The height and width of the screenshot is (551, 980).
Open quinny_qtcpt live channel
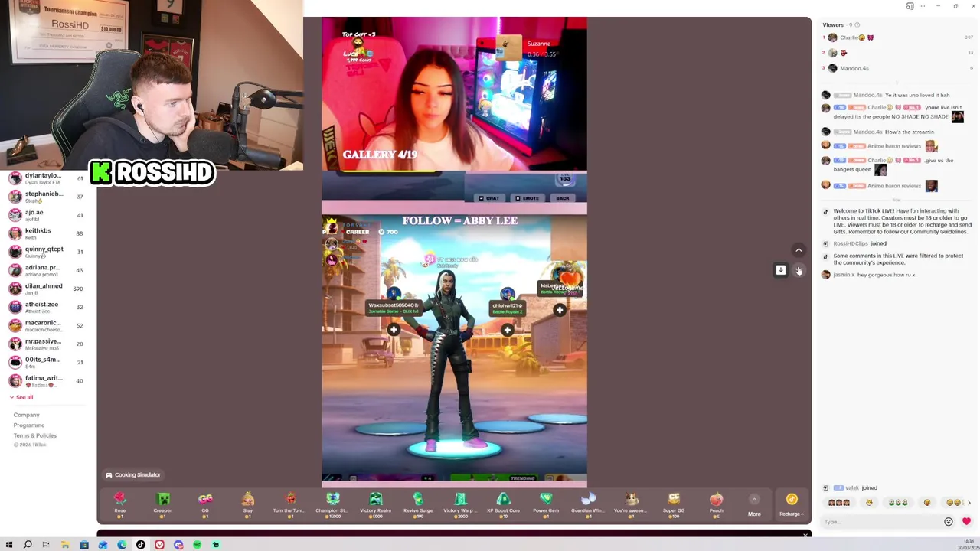click(46, 252)
